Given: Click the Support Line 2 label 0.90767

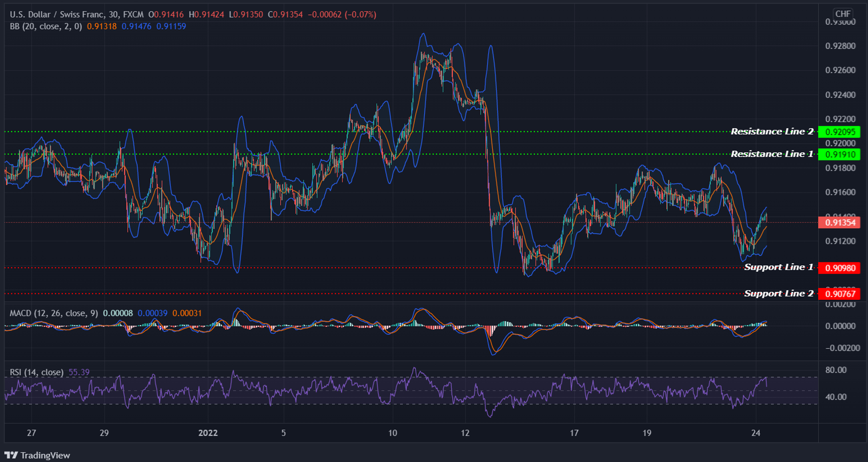Looking at the screenshot, I should point(840,293).
